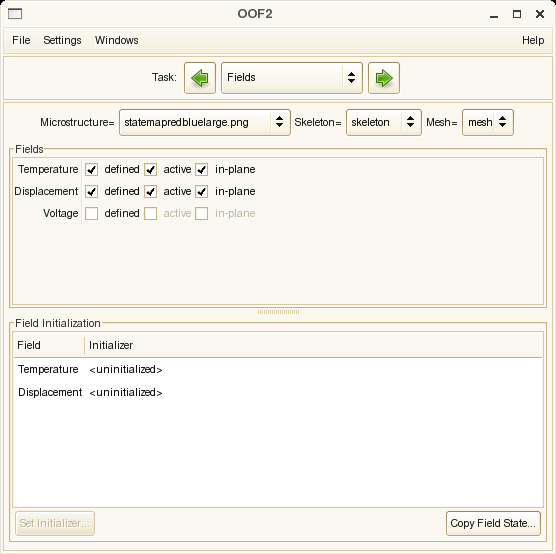Click the Copy Field State button

coord(493,523)
